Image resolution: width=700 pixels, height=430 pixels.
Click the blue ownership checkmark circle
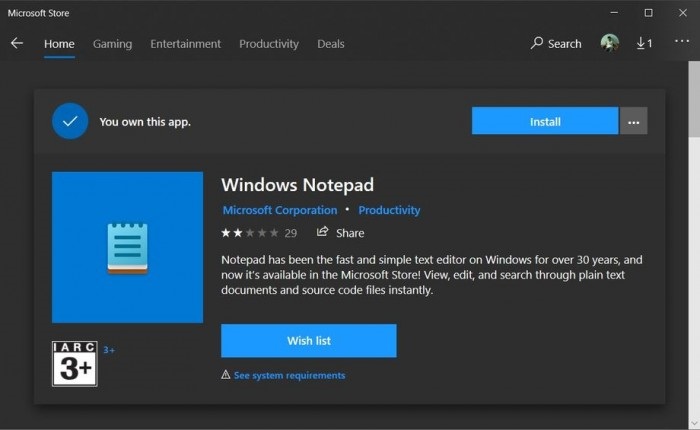click(x=70, y=121)
